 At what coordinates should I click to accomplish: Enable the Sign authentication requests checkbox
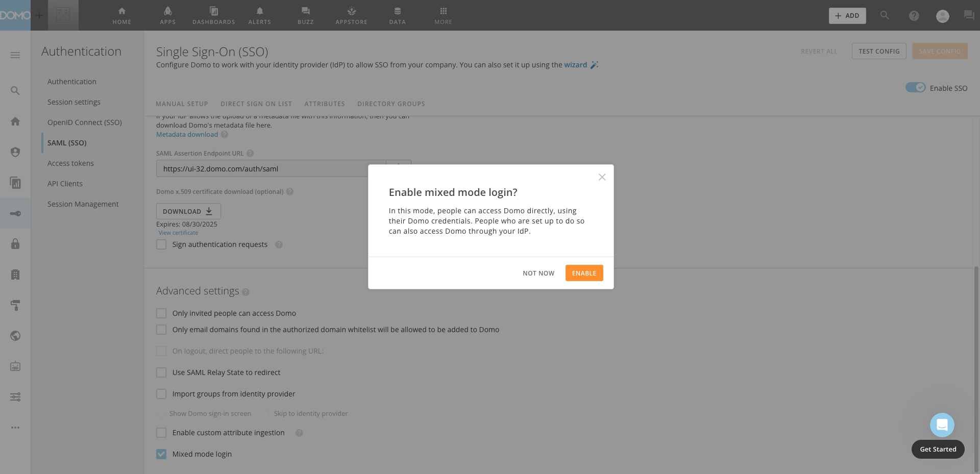coord(161,244)
